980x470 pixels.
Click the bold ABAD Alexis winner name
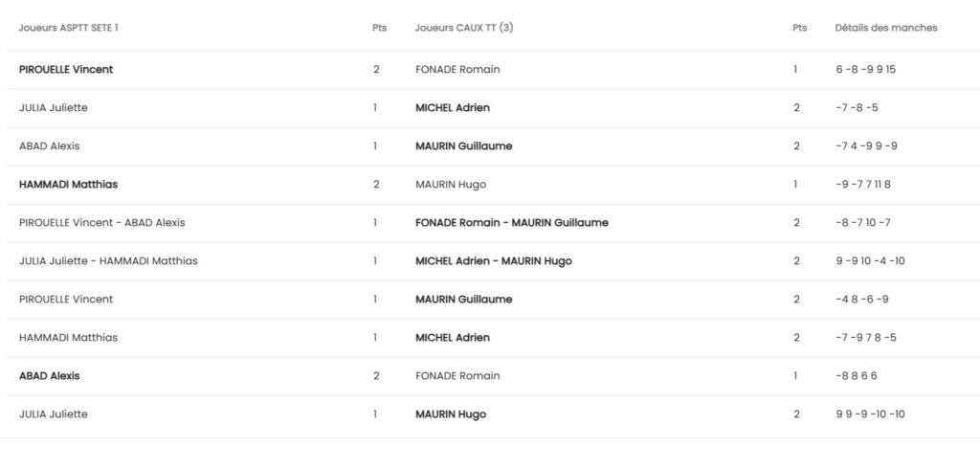click(x=50, y=376)
